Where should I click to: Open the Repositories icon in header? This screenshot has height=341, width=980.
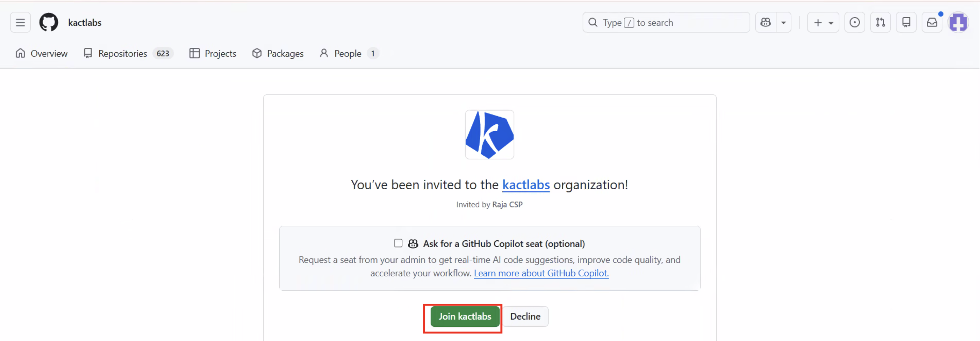pyautogui.click(x=906, y=22)
